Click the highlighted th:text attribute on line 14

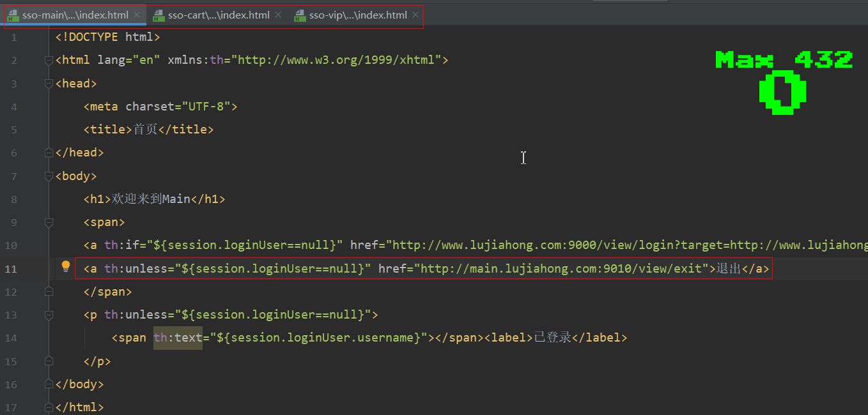click(178, 338)
